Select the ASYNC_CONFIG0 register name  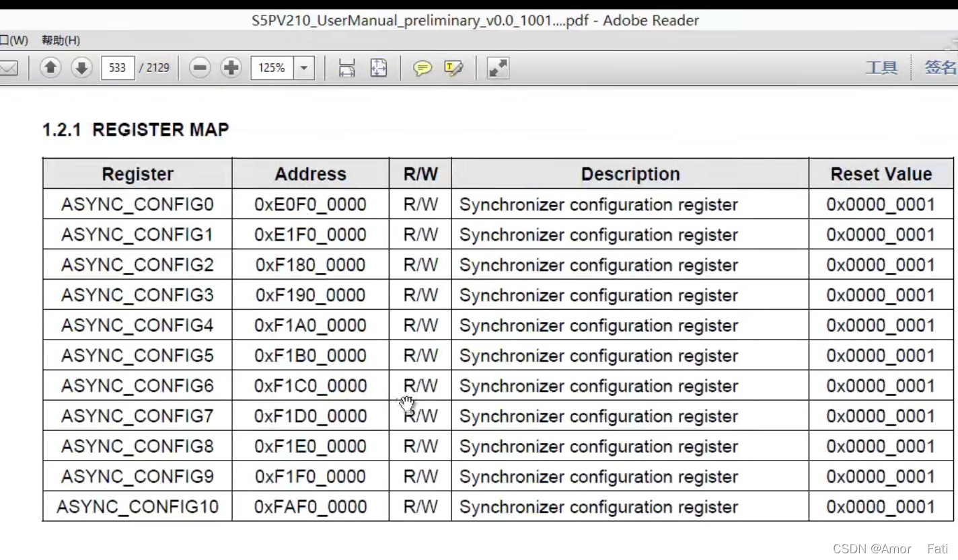coord(137,204)
